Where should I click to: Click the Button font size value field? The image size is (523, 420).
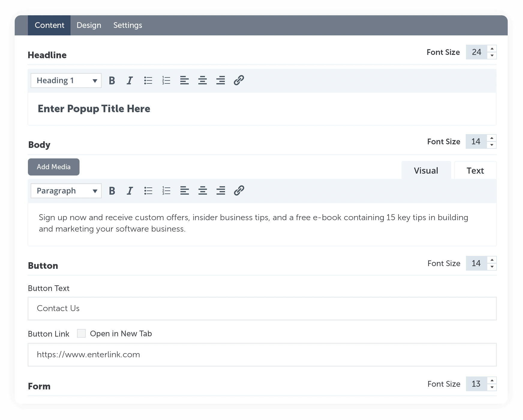pyautogui.click(x=476, y=263)
